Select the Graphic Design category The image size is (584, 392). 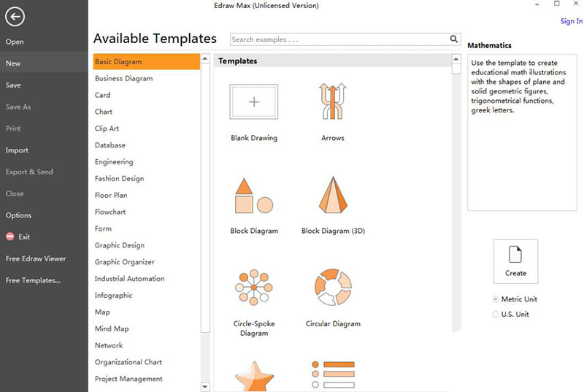120,245
